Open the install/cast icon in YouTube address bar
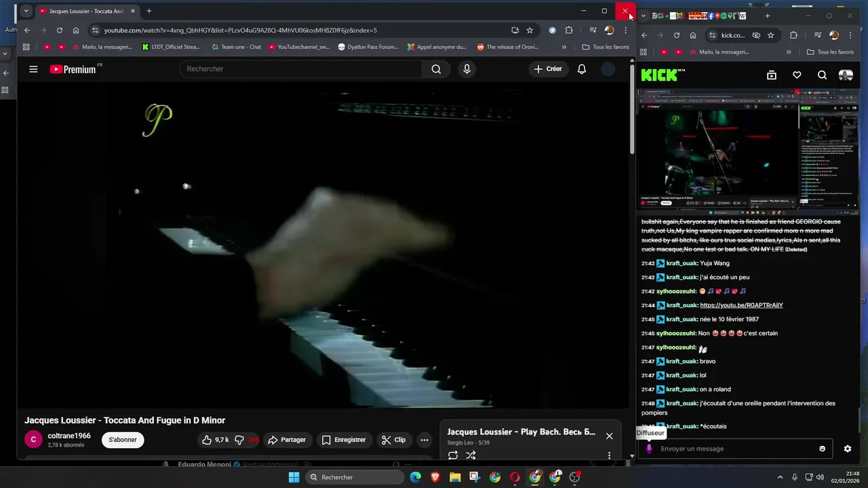This screenshot has width=868, height=488. coord(515,30)
